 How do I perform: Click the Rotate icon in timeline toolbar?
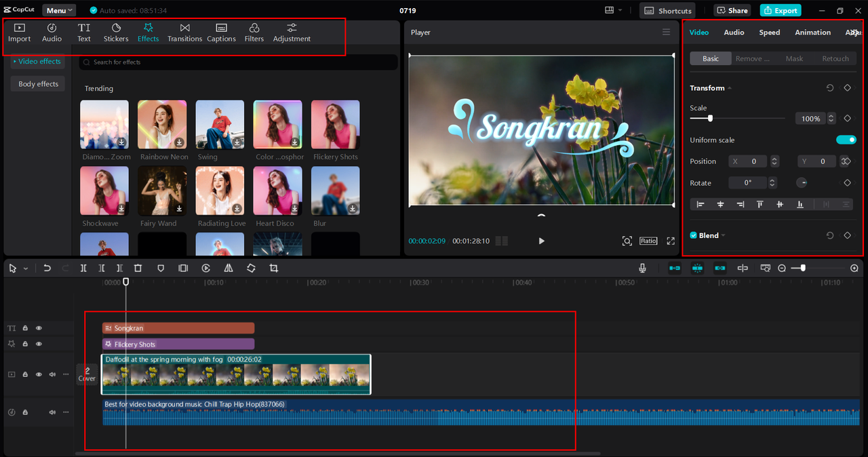[251, 269]
